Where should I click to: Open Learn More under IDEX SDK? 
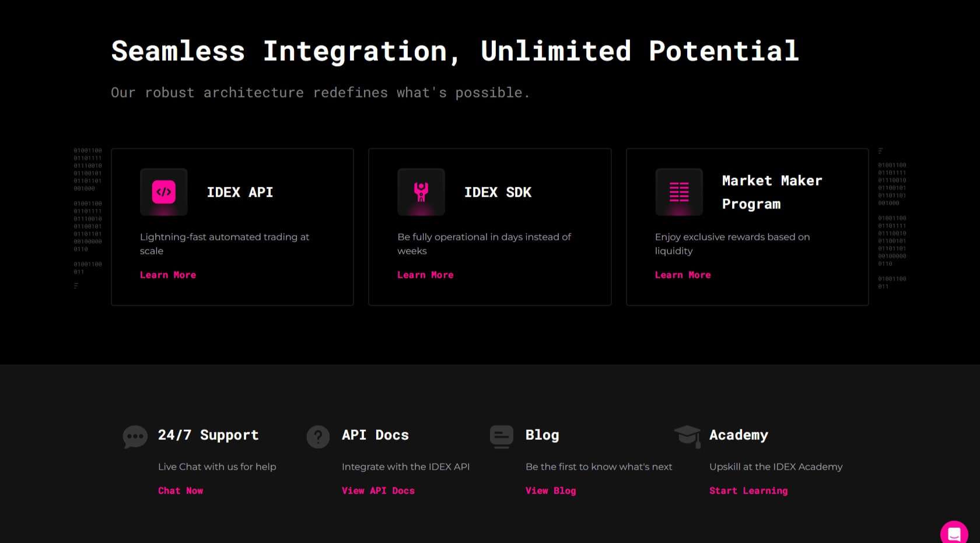[425, 275]
